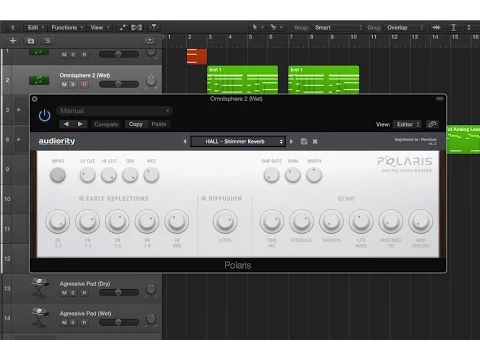480x360 pixels.
Task: Click the vertical auto zoom icon
Action: point(453,28)
